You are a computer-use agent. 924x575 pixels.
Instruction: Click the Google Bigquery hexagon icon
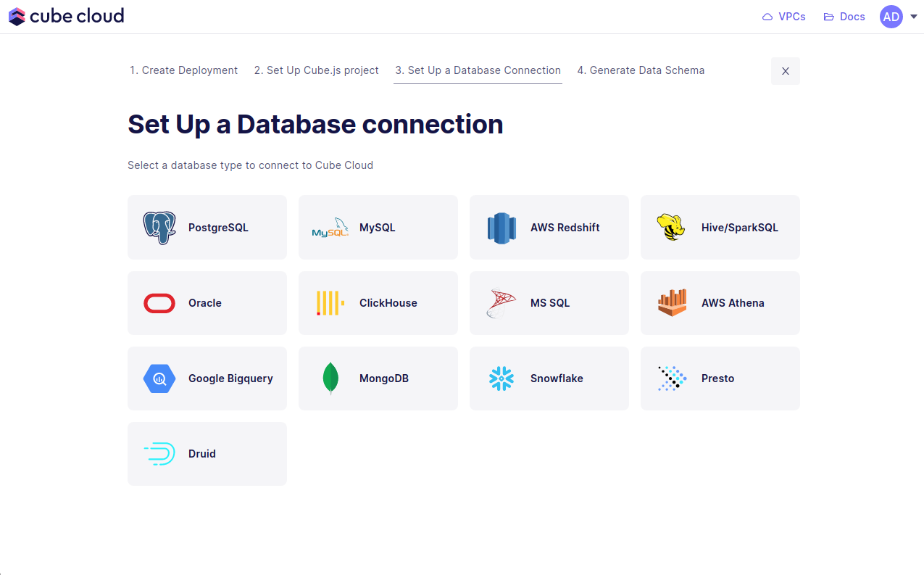pyautogui.click(x=159, y=378)
